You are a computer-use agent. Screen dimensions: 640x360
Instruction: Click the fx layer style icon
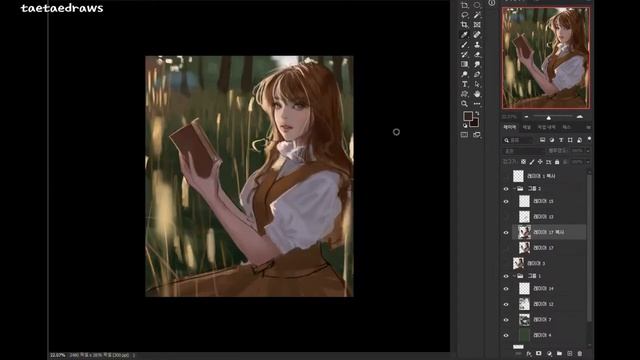(529, 353)
